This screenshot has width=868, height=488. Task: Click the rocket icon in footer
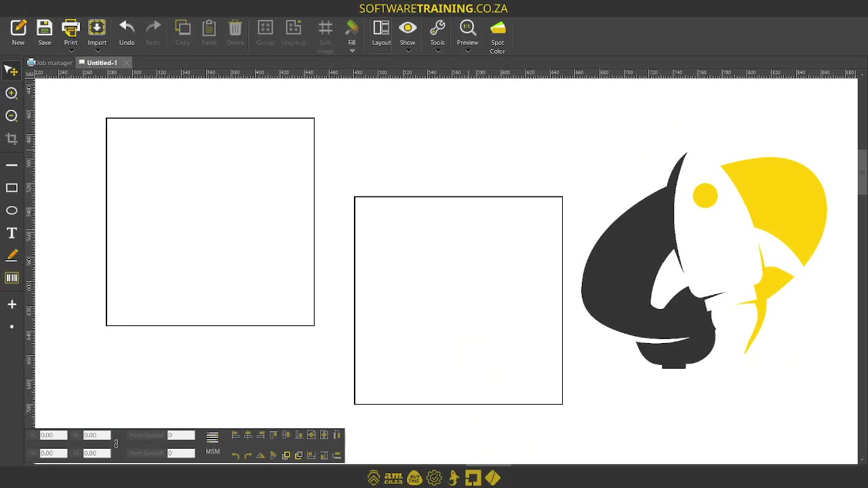coord(454,478)
